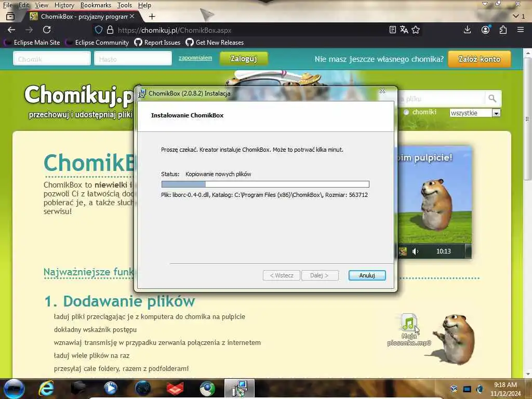Screen dimensions: 532x399
Task: Bookmark this page with star icon
Action: click(416, 30)
